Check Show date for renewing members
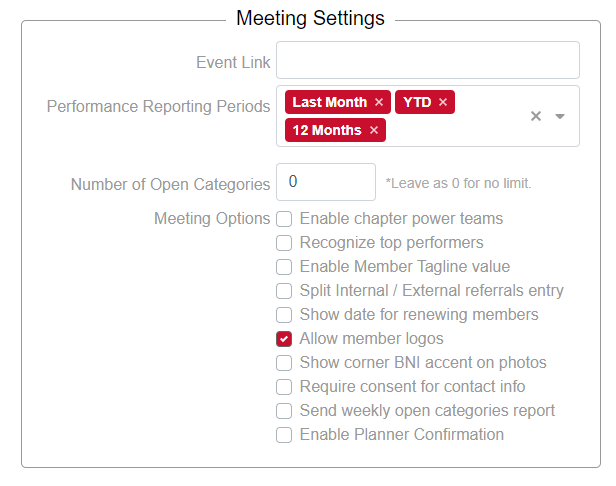The image size is (616, 486). click(x=284, y=315)
